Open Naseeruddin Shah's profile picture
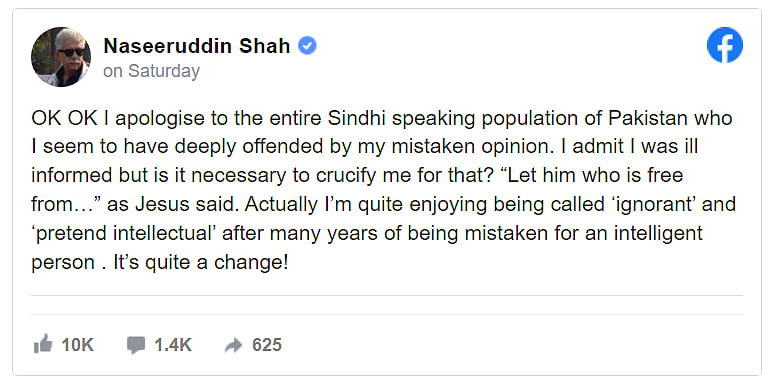 60,57
